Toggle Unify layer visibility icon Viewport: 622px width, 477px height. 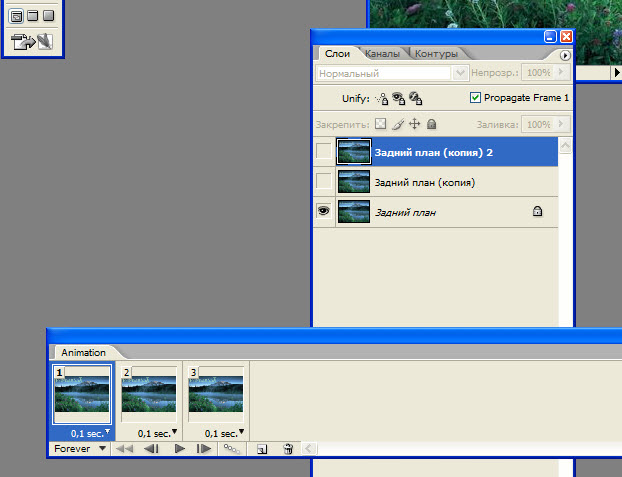pos(398,98)
